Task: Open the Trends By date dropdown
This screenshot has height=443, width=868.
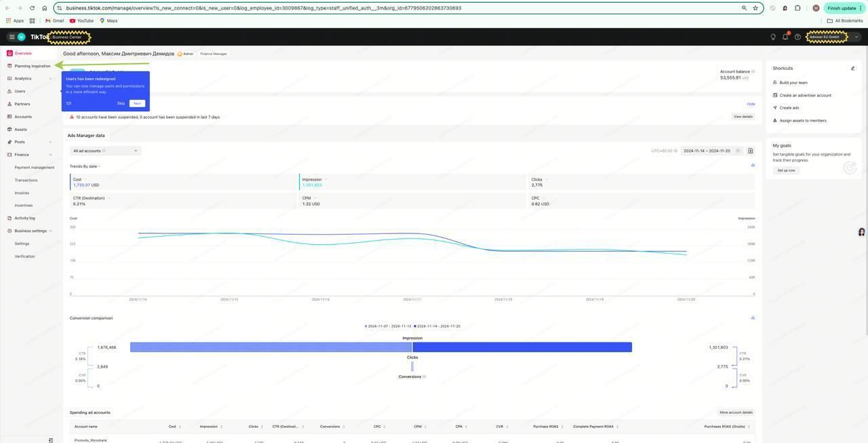Action: (x=85, y=166)
